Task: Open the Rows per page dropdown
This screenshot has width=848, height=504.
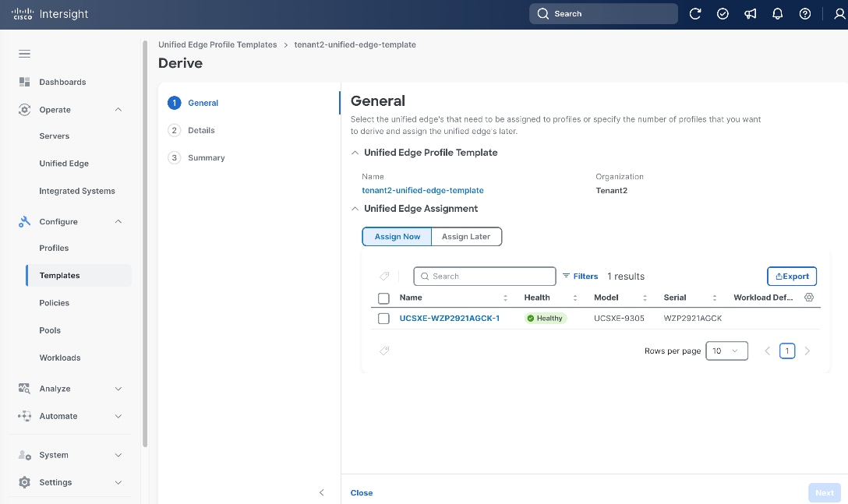Action: [x=727, y=351]
